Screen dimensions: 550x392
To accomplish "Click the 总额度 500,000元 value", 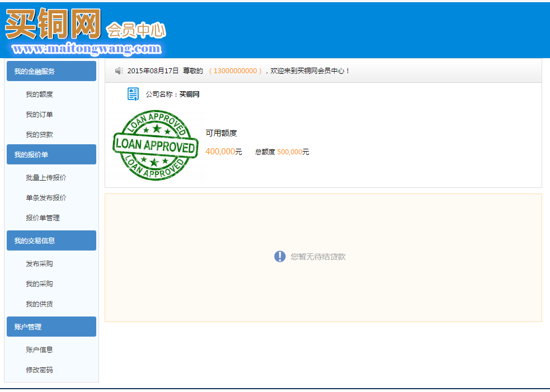I will [x=282, y=152].
